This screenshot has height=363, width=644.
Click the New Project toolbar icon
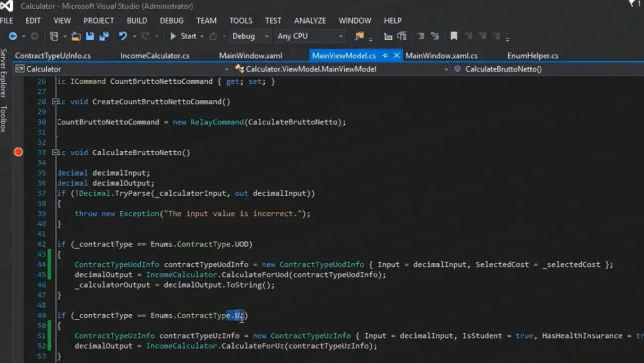54,36
